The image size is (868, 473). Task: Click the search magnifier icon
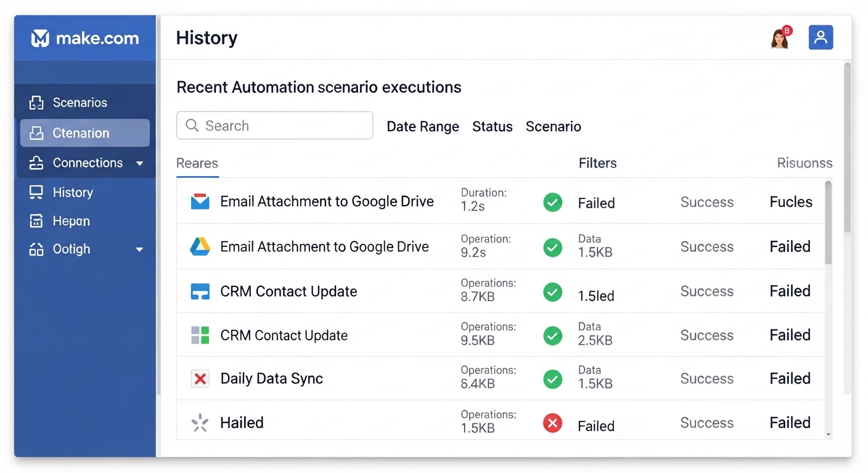[192, 126]
